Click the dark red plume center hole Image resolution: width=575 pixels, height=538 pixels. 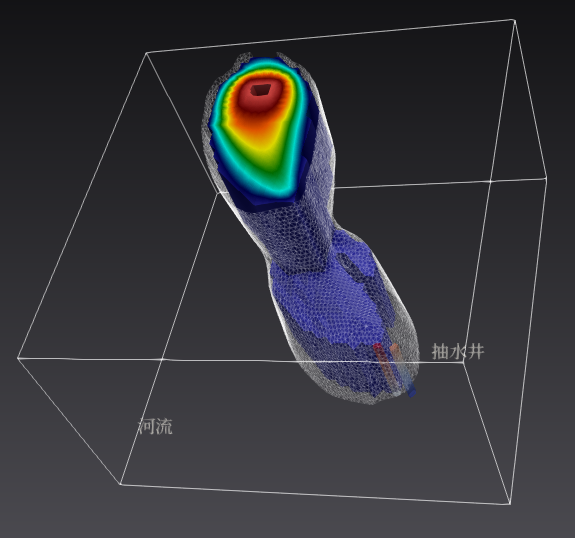point(261,89)
